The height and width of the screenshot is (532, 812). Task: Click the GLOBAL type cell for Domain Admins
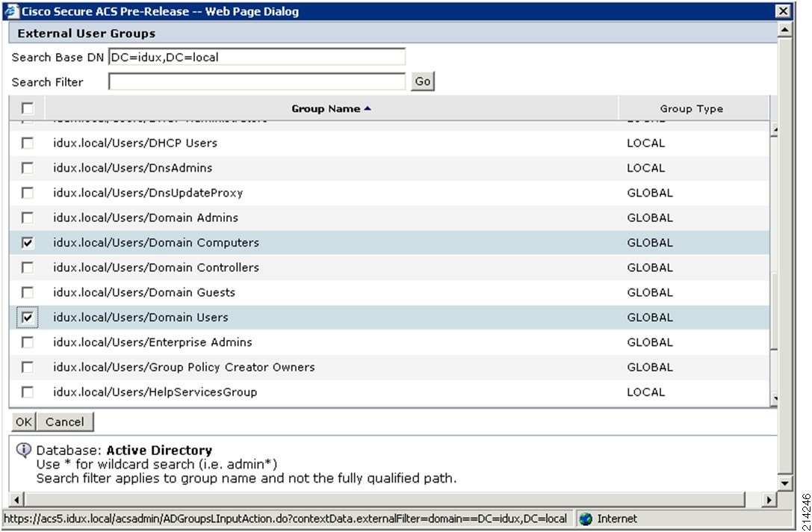tap(650, 217)
